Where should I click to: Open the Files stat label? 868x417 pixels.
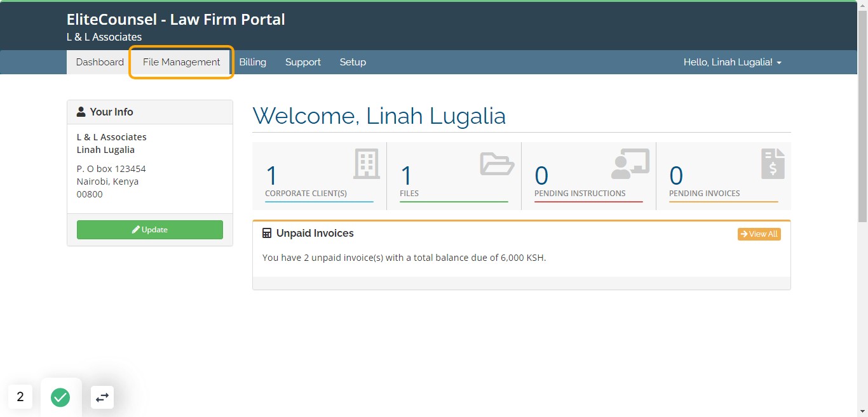pos(409,194)
